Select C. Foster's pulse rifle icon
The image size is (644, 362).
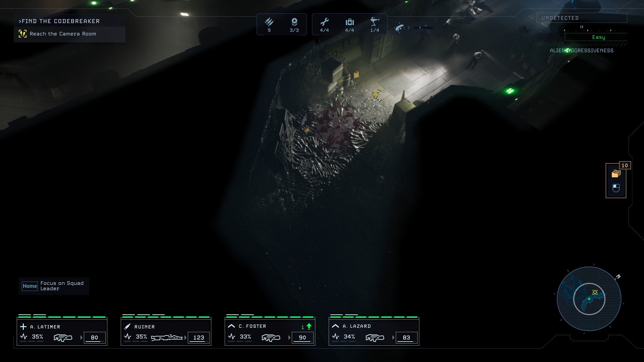[x=271, y=338]
